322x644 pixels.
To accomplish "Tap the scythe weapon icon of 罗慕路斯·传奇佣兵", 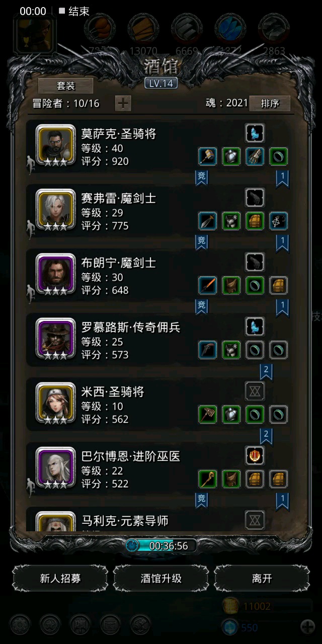I will point(207,350).
